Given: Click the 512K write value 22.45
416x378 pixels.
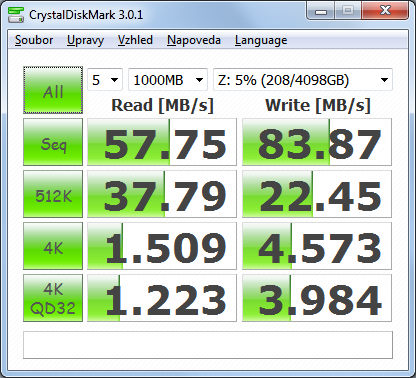Looking at the screenshot, I should 317,194.
